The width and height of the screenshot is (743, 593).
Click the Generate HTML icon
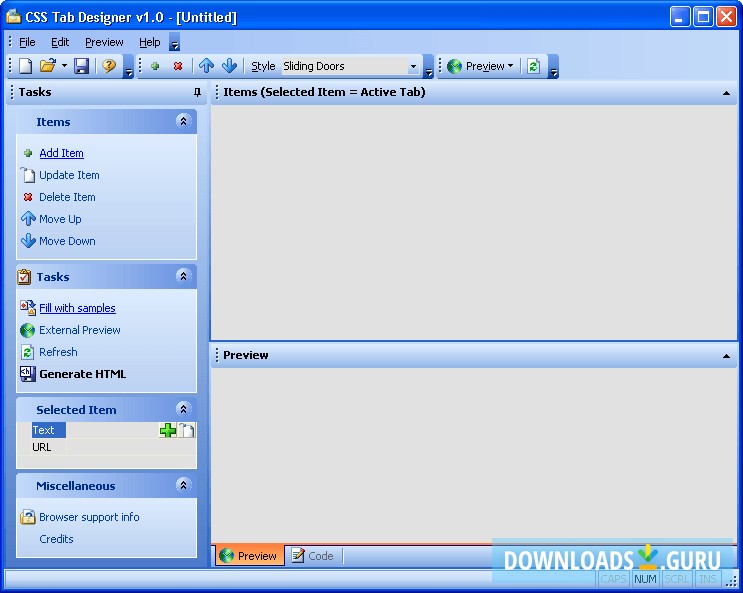tap(27, 374)
